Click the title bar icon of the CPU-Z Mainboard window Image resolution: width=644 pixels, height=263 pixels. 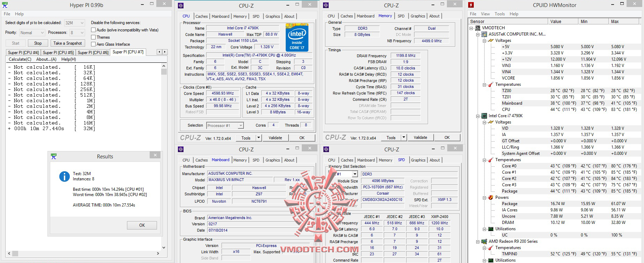[x=181, y=149]
